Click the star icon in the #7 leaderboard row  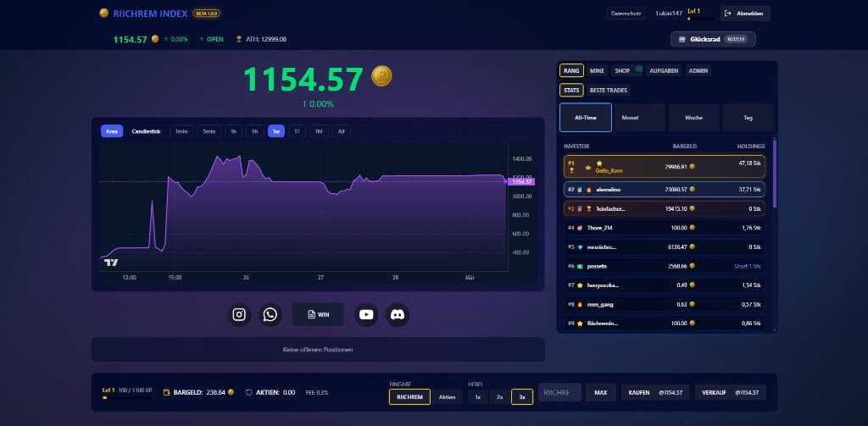[x=580, y=285]
